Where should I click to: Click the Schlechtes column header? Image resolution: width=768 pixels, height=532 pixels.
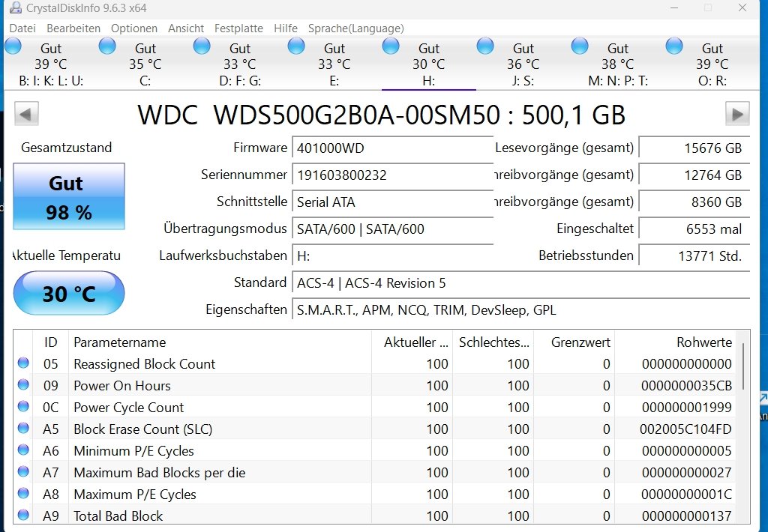(x=493, y=342)
